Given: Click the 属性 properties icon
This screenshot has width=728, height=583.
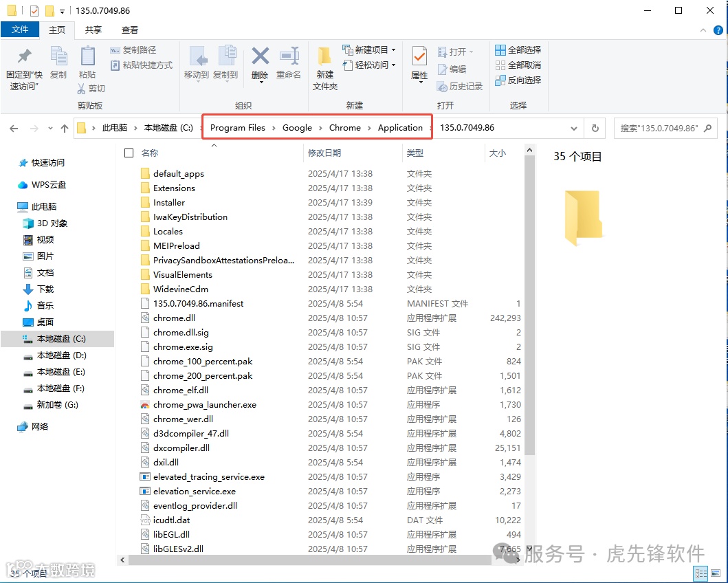Looking at the screenshot, I should (420, 56).
